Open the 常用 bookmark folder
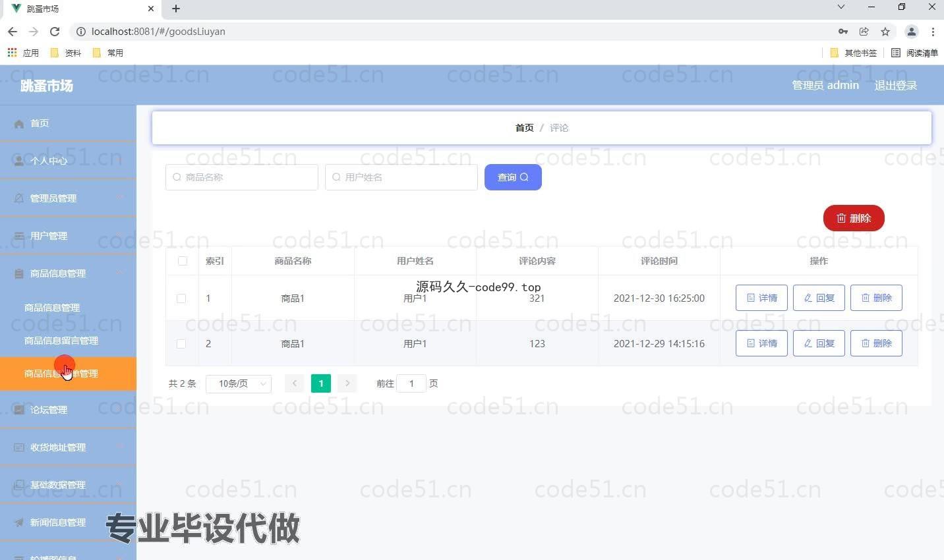Image resolution: width=944 pixels, height=560 pixels. (108, 53)
